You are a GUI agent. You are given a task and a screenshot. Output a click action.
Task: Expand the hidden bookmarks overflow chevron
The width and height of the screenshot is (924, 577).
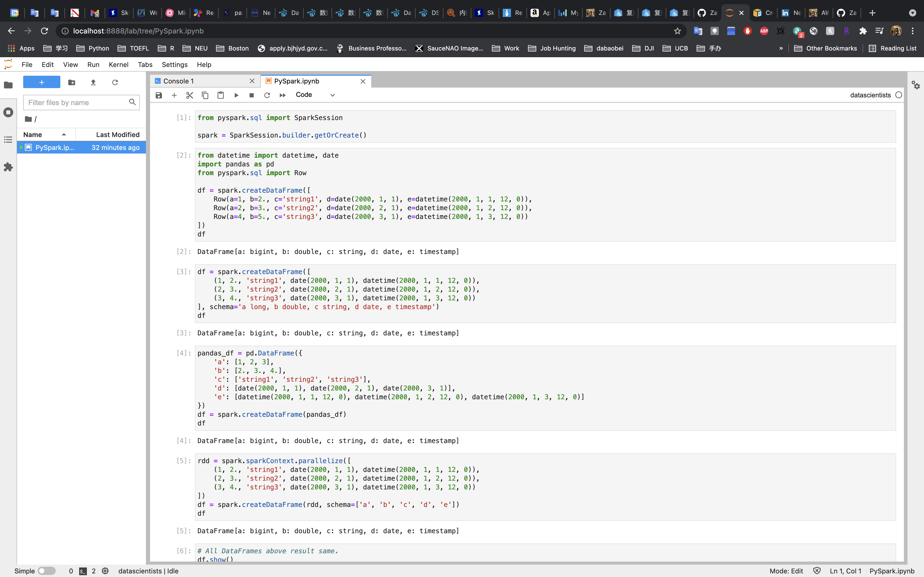[781, 48]
